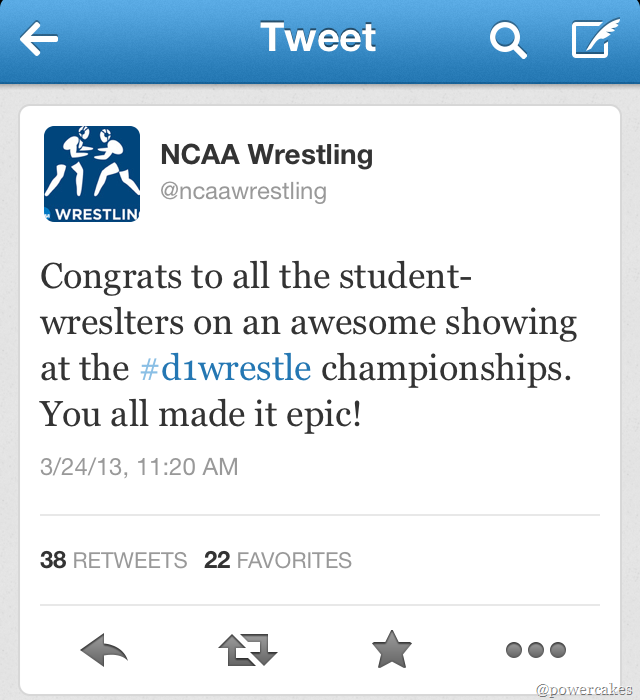Click the "You all made it epic!" sentence
This screenshot has width=640, height=700.
tap(200, 412)
